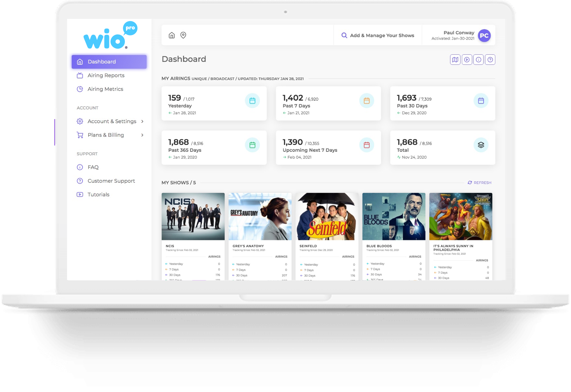Expand the Account & Settings section
Viewport: 571px width, 392px height.
112,121
